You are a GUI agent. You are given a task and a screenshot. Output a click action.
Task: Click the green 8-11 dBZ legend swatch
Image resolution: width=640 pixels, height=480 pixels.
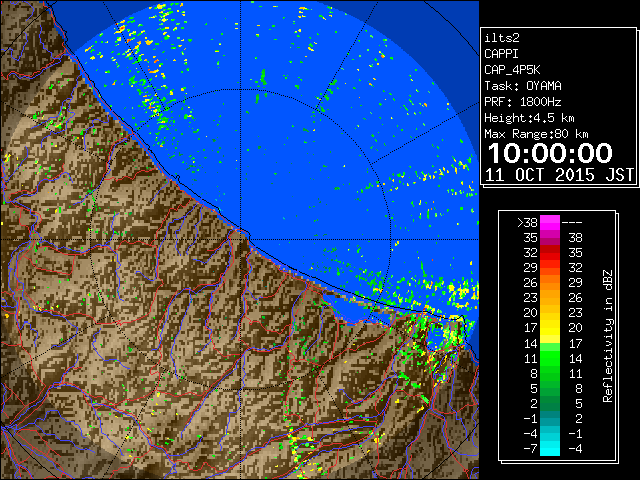coord(550,373)
